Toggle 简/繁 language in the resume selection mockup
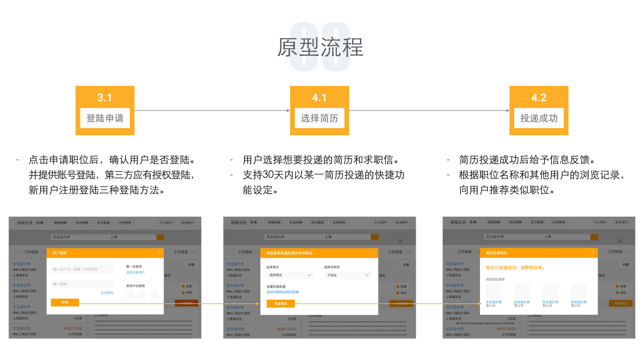 click(x=254, y=223)
